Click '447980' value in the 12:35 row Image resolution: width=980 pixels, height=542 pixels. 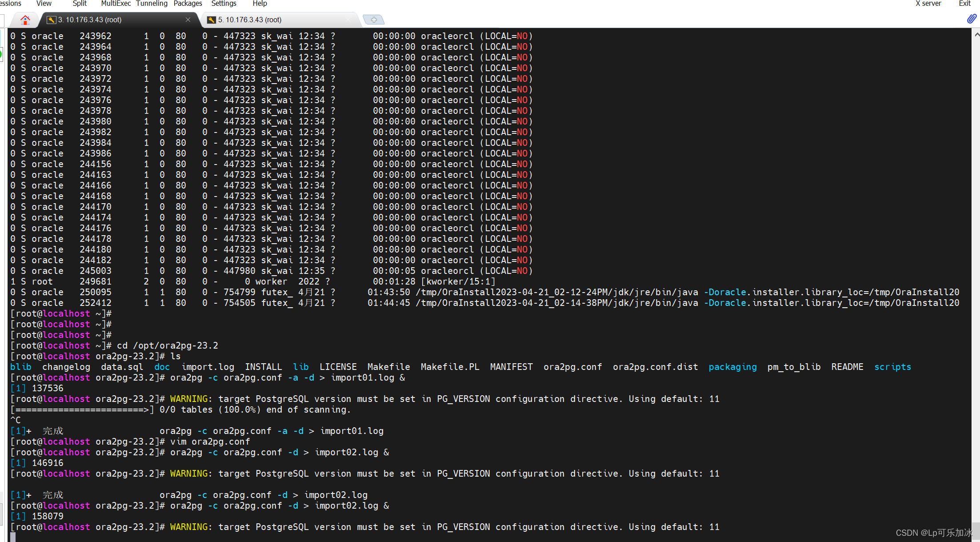click(240, 271)
